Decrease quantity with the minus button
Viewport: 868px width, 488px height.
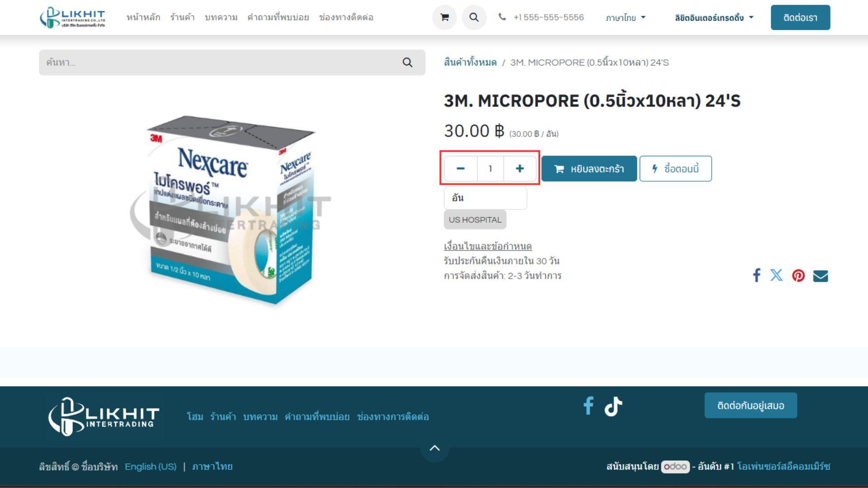(x=461, y=169)
